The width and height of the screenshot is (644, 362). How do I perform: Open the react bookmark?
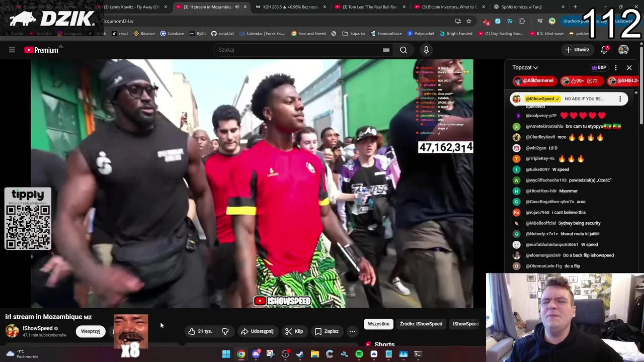click(120, 34)
